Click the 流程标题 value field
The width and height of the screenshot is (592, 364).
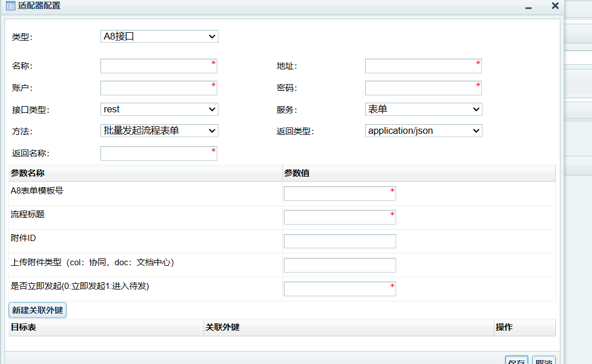click(340, 217)
